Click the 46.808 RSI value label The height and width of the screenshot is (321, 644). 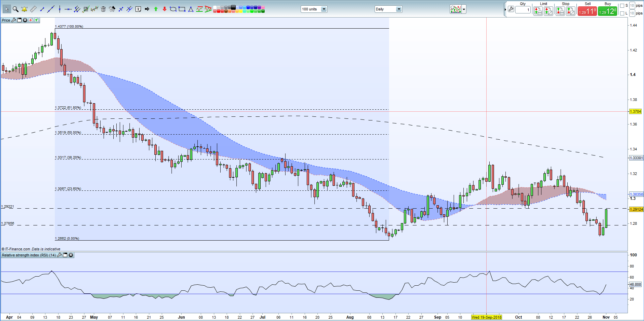click(635, 284)
